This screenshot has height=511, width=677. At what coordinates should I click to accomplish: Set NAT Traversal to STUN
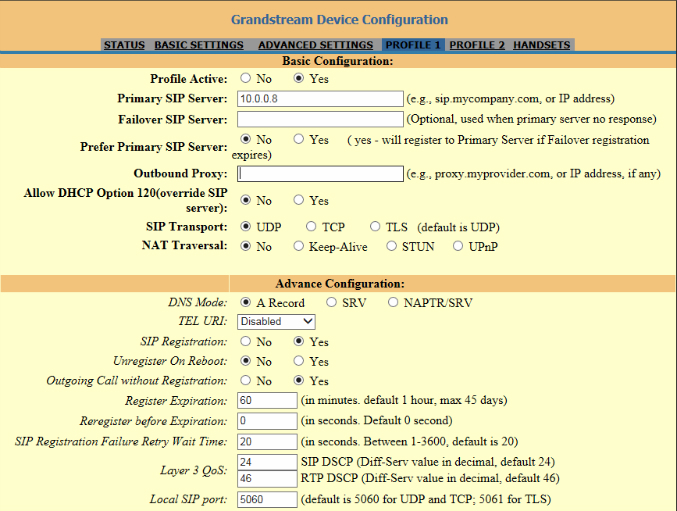coord(391,246)
